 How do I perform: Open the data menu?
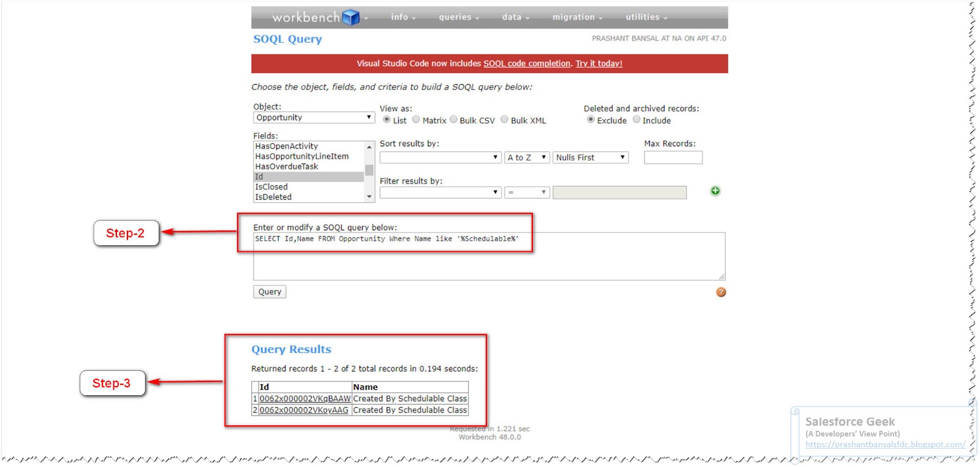tap(516, 17)
